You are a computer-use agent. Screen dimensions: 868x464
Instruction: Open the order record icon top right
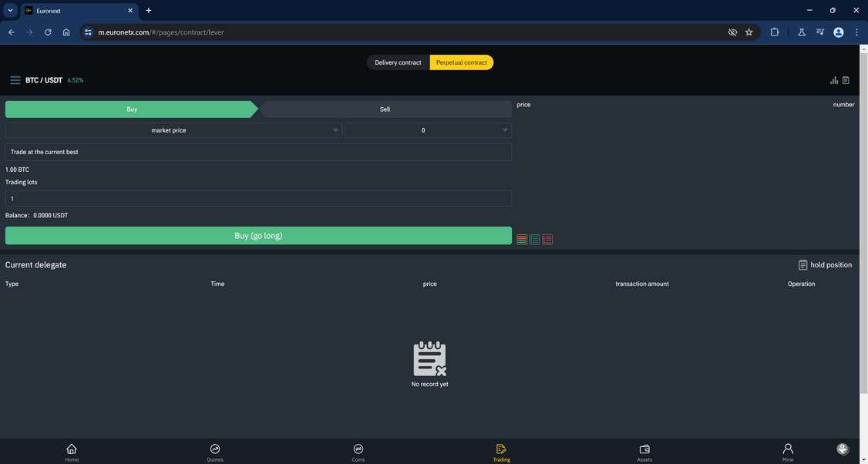(x=845, y=79)
